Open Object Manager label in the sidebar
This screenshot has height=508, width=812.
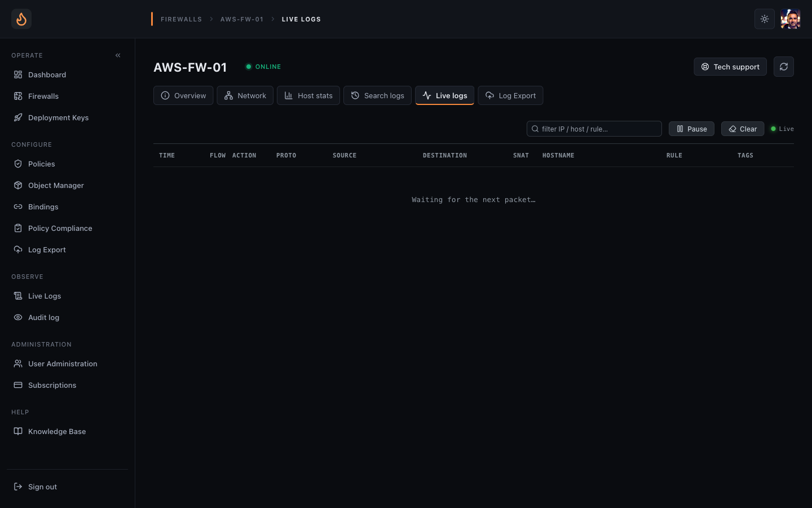[x=56, y=185]
